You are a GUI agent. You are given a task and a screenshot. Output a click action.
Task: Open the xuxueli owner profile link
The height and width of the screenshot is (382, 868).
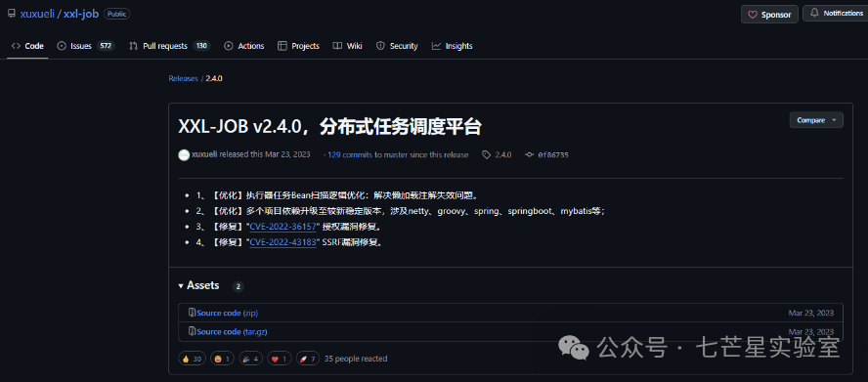coord(37,15)
